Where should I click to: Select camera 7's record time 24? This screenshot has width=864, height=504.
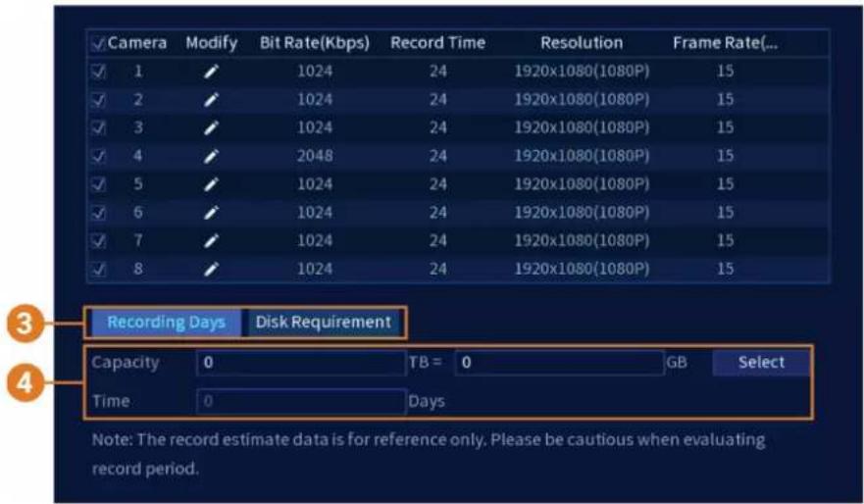(438, 240)
